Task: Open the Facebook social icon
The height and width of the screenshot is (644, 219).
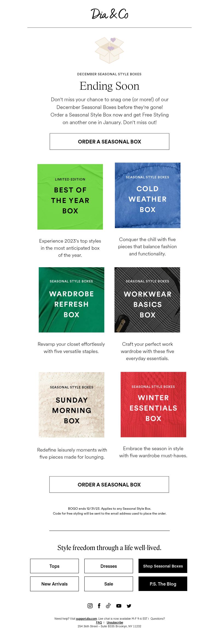Action: 99,606
